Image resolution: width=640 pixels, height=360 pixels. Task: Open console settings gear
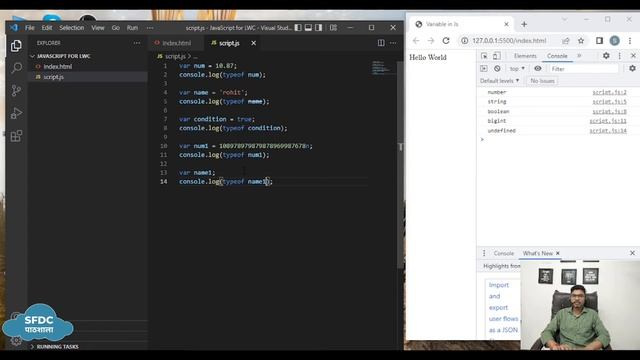[x=632, y=69]
